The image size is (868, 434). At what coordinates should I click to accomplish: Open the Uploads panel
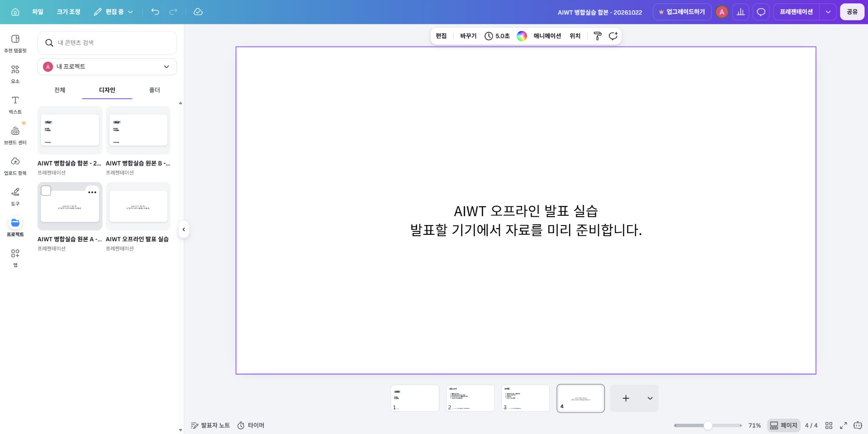(x=15, y=166)
